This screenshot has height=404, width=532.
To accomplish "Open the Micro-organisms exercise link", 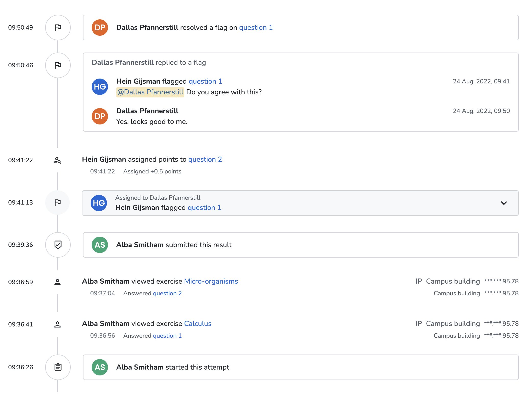I will 211,281.
